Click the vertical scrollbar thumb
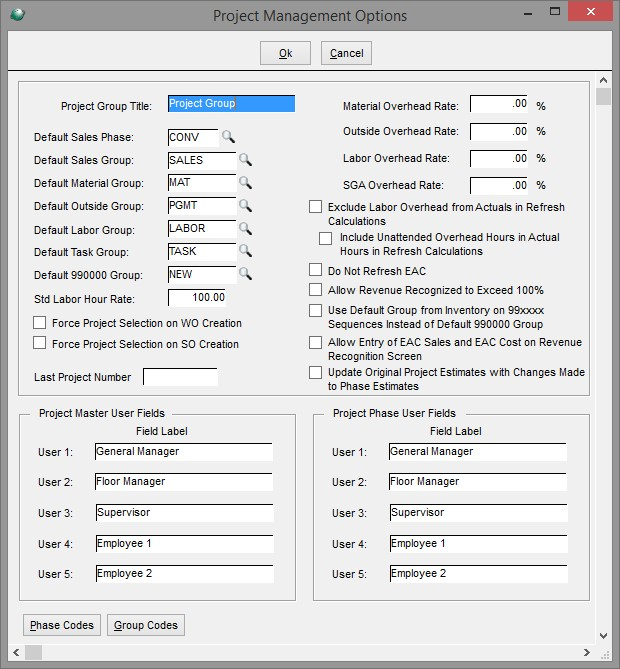The height and width of the screenshot is (669, 620). coord(603,96)
